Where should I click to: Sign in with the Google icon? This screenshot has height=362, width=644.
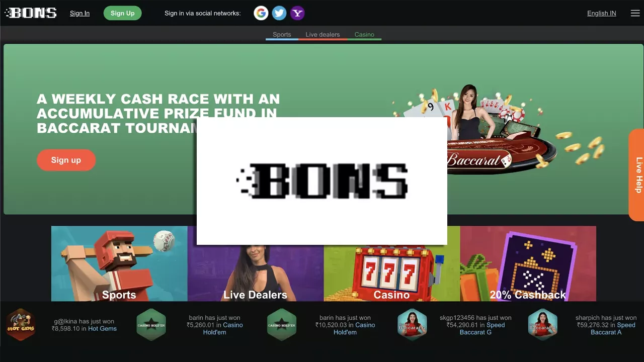point(261,13)
